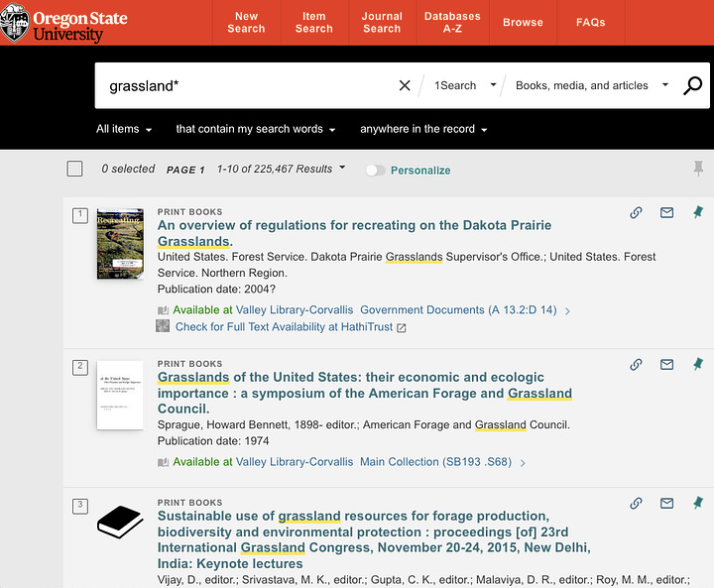Click book icon beside Main Collection availability
The image size is (714, 588).
pyautogui.click(x=163, y=463)
